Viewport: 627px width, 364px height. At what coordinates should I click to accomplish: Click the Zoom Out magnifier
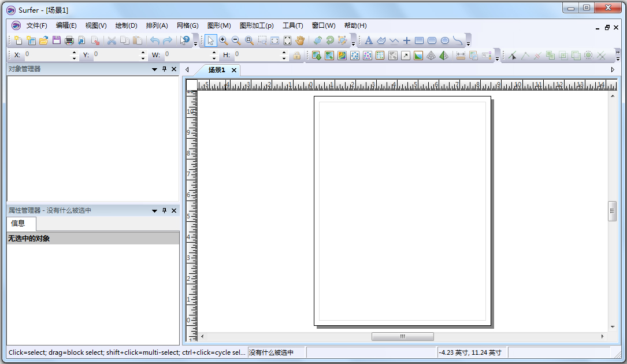[236, 40]
